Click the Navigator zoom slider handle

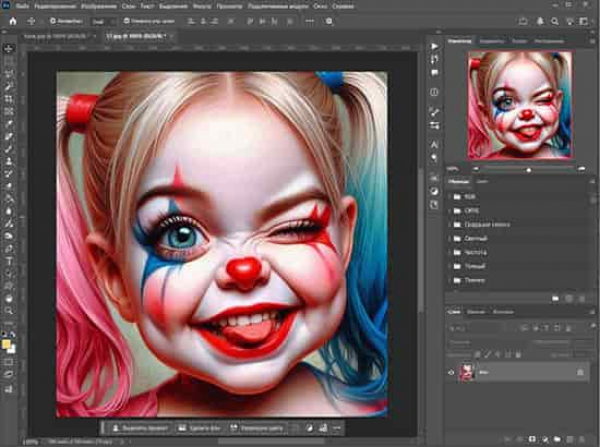pyautogui.click(x=528, y=170)
